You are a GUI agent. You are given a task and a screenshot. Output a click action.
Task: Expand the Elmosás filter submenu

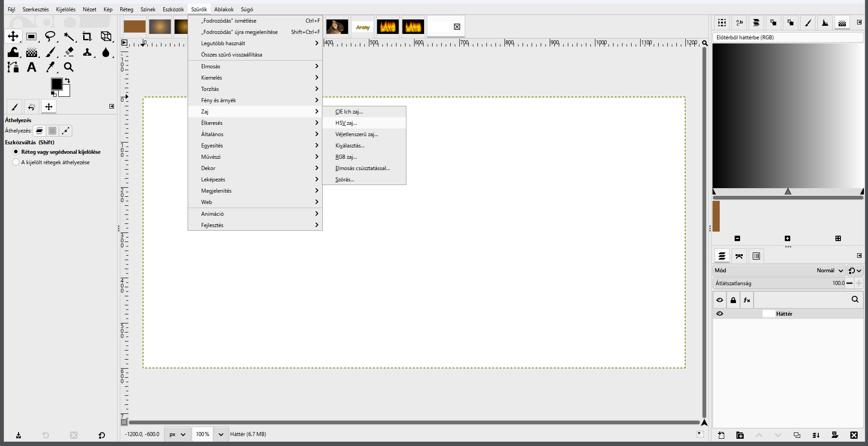click(x=255, y=66)
